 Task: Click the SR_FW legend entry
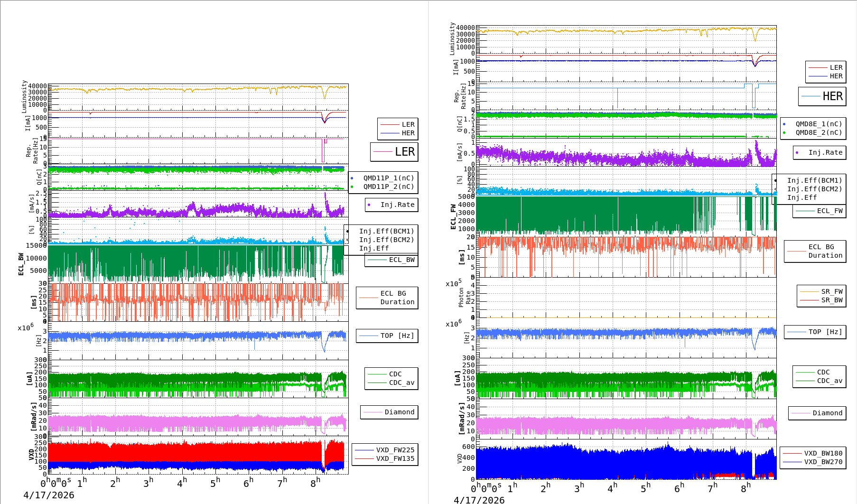831,291
